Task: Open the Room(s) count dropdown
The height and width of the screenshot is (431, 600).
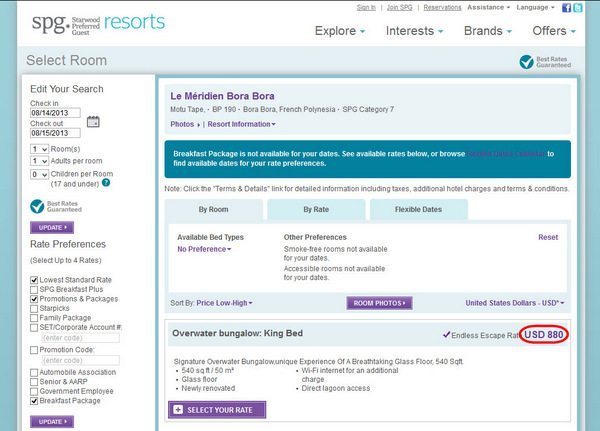Action: coord(39,149)
